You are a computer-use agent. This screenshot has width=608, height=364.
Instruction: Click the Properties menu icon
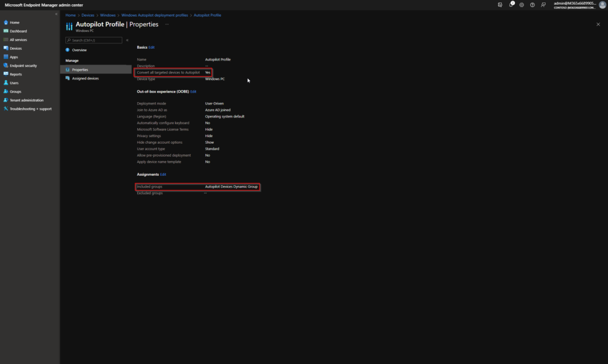pos(68,70)
